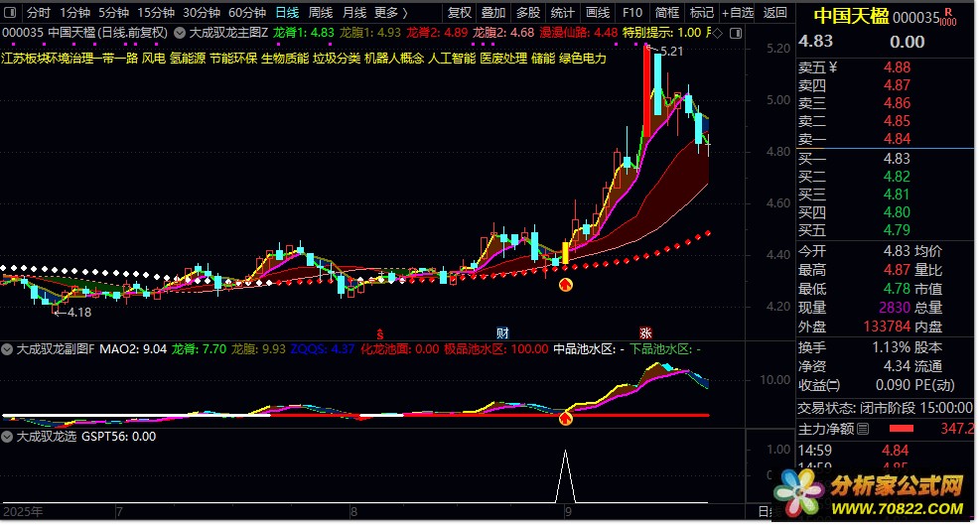Add stock with +自选
This screenshot has height=525, width=980.
738,12
